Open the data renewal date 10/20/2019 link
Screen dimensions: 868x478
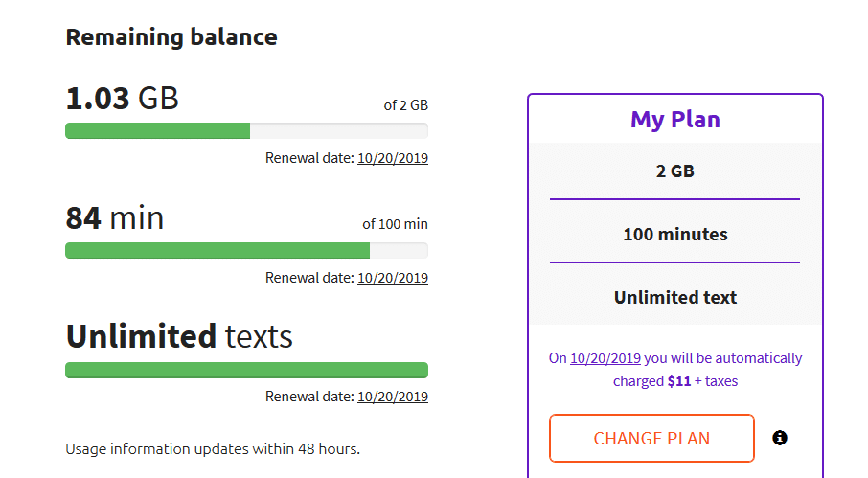pos(393,158)
